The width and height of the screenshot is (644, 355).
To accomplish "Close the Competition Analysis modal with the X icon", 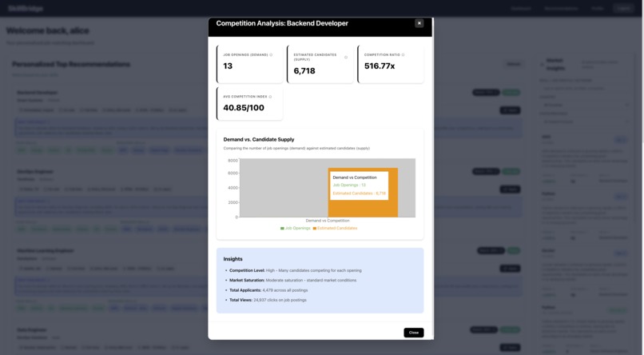I will [419, 23].
